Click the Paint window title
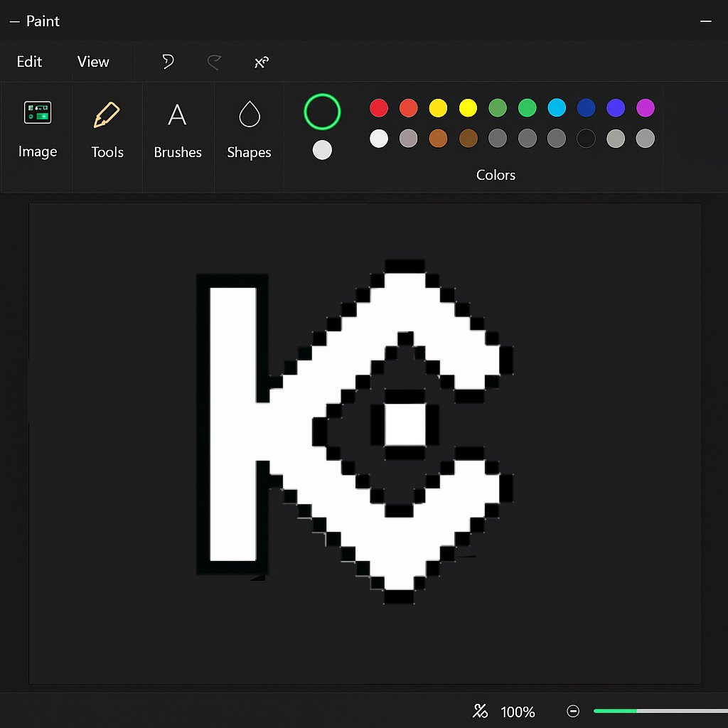The width and height of the screenshot is (728, 728). 43,21
